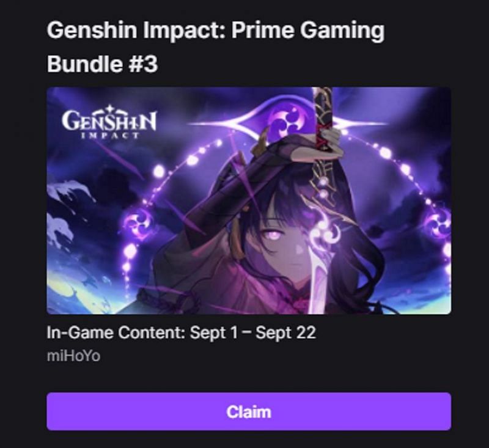Click 'Sept 22' end date in the description
489x448 pixels.
pyautogui.click(x=285, y=332)
